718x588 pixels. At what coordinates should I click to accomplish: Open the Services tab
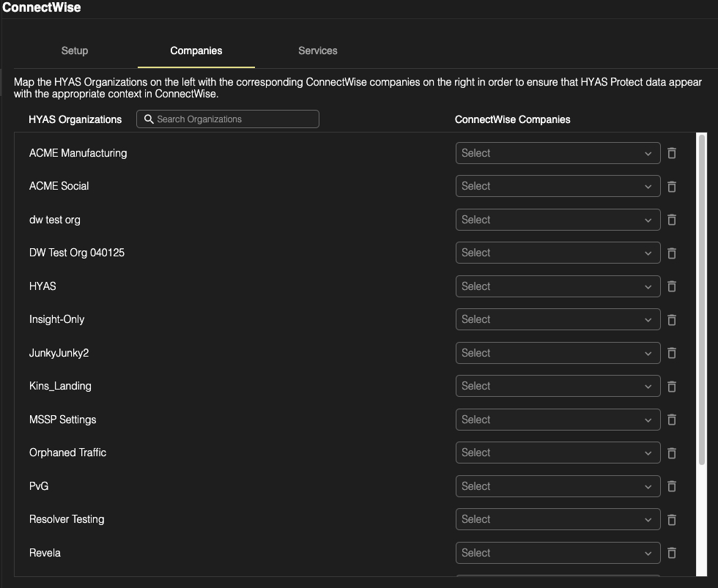coord(317,51)
